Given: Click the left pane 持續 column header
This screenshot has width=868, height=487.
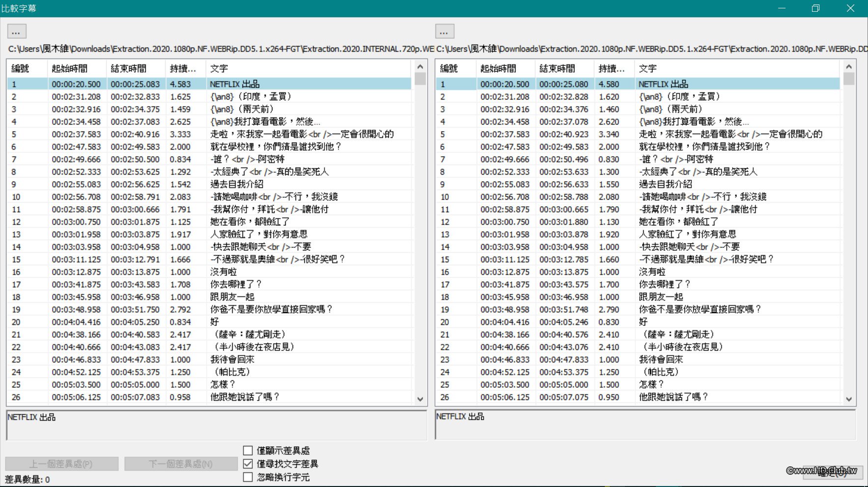Looking at the screenshot, I should coord(186,68).
